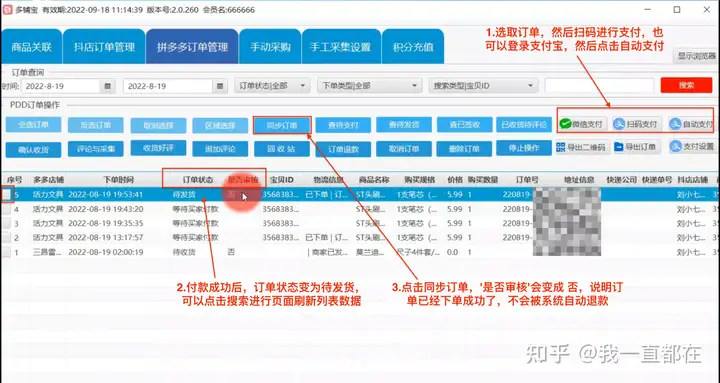The height and width of the screenshot is (383, 720).
Task: Switch to 积分充值 tab
Action: [413, 47]
